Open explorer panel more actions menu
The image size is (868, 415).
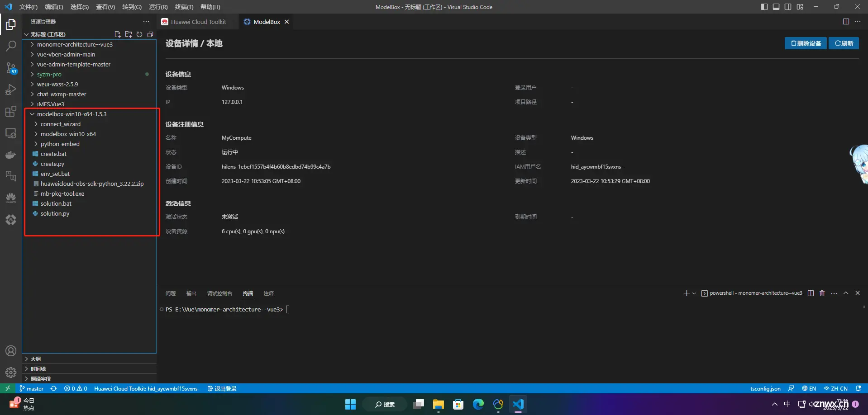point(146,22)
